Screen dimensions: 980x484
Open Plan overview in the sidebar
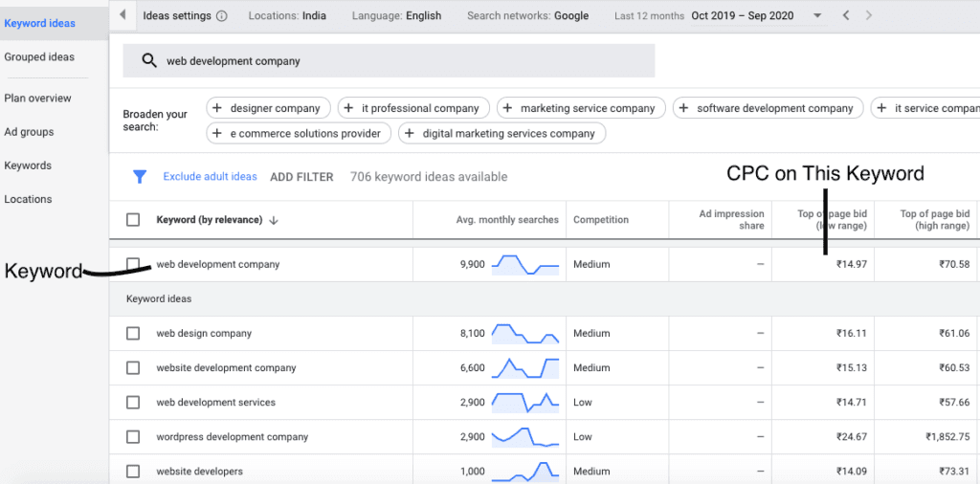tap(37, 99)
